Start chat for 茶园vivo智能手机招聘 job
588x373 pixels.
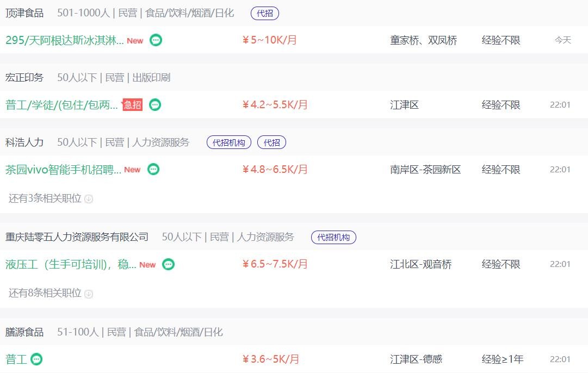point(153,170)
